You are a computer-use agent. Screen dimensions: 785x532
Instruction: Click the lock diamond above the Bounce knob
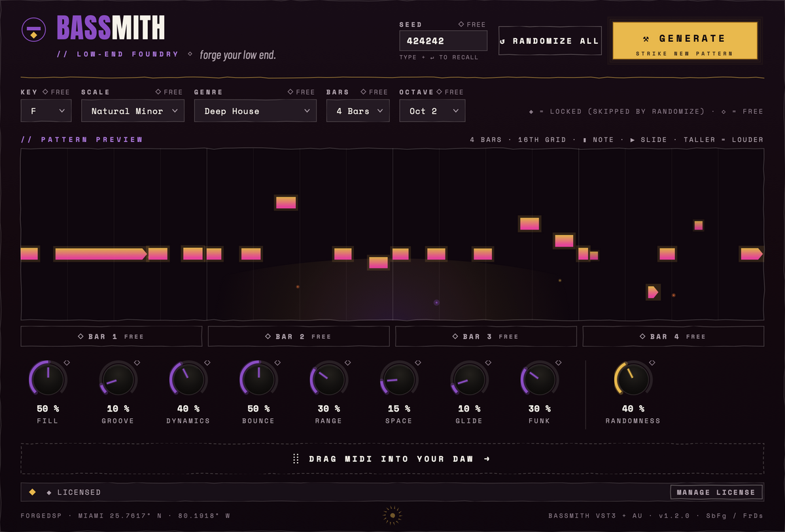pyautogui.click(x=277, y=363)
